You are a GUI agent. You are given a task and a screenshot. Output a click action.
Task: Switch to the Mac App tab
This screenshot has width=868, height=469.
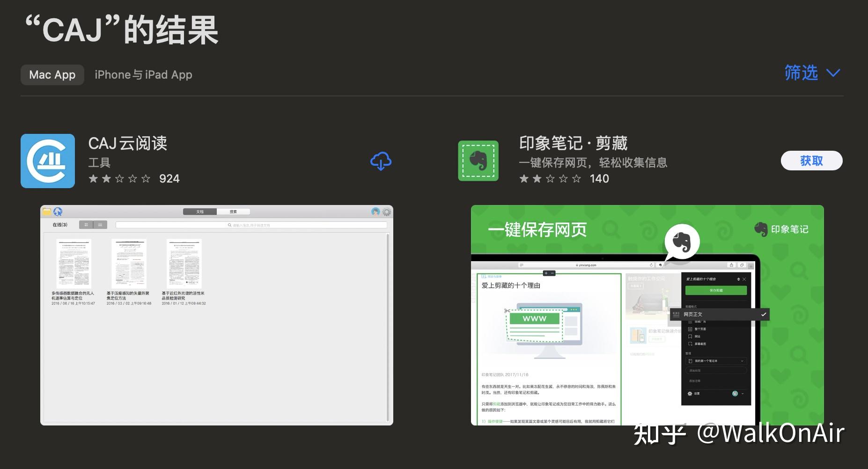tap(52, 75)
